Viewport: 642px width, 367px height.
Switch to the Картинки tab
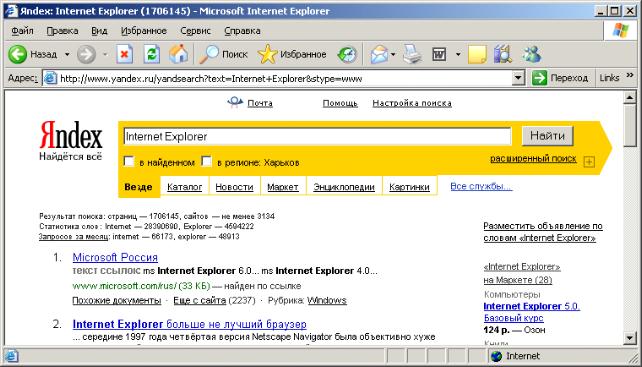409,187
